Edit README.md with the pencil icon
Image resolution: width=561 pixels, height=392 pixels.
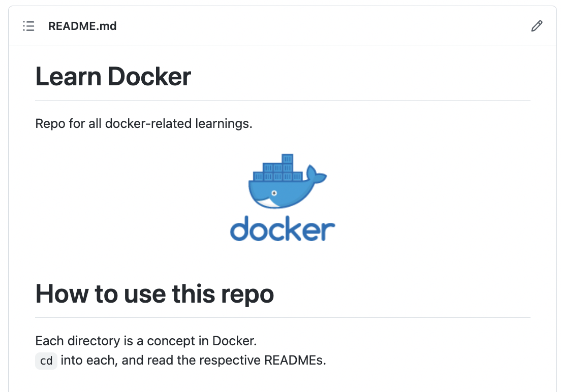537,26
